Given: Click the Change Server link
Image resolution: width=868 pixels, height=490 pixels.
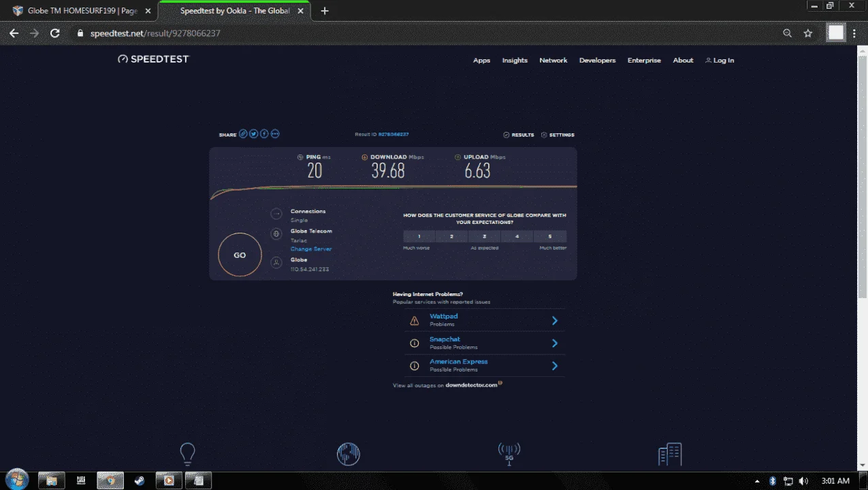Looking at the screenshot, I should pos(311,249).
